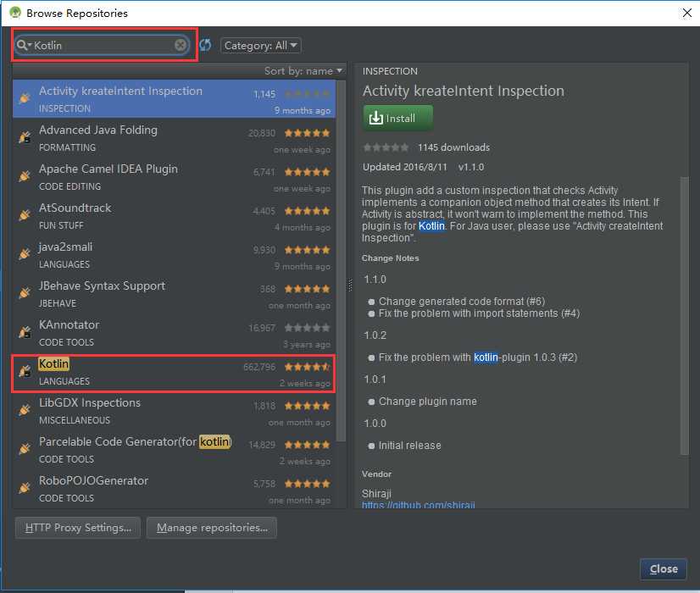
Task: Click the plug icon for JBehave Syntax Support
Action: coord(25,293)
